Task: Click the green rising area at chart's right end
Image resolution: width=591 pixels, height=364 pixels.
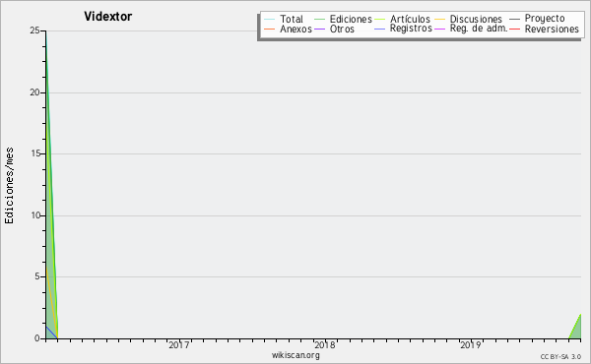Action: [577, 331]
